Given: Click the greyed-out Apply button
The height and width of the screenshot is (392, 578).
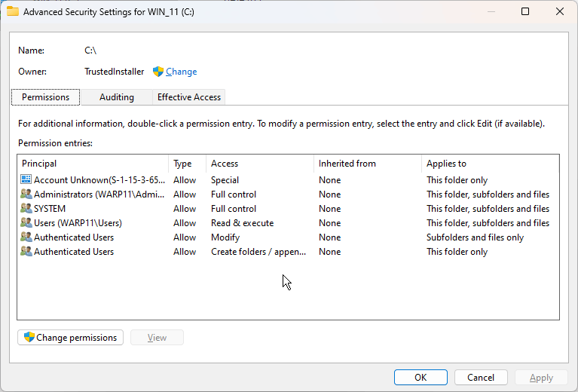Looking at the screenshot, I should [x=541, y=377].
